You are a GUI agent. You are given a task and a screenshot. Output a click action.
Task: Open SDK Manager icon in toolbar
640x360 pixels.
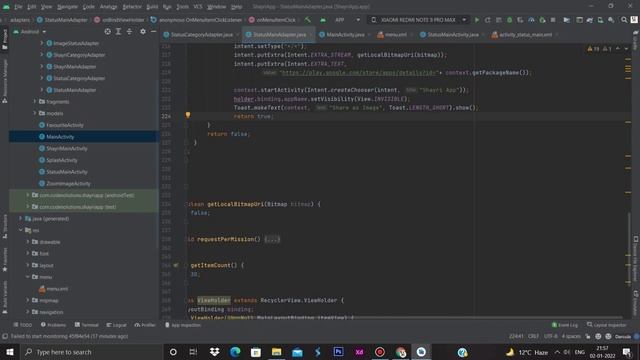(611, 20)
